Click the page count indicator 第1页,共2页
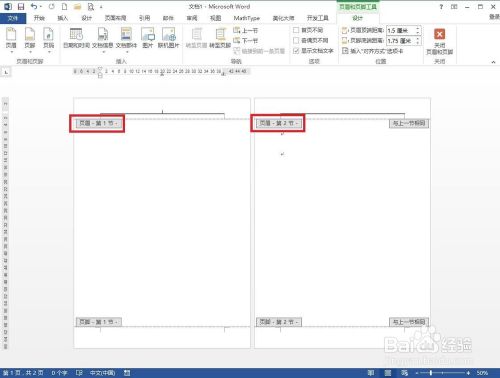500x378 pixels. click(23, 373)
